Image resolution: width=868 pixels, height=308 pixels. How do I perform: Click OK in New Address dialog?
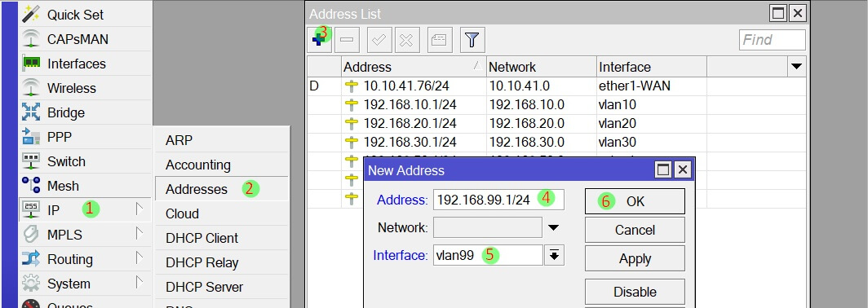click(x=635, y=201)
